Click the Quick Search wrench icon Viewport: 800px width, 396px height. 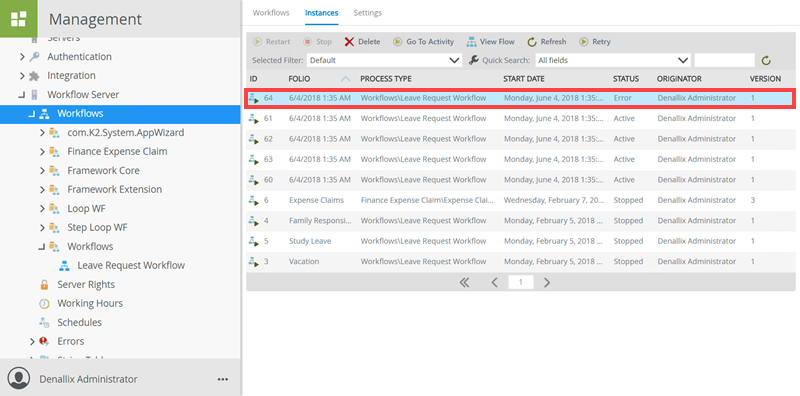tap(473, 60)
